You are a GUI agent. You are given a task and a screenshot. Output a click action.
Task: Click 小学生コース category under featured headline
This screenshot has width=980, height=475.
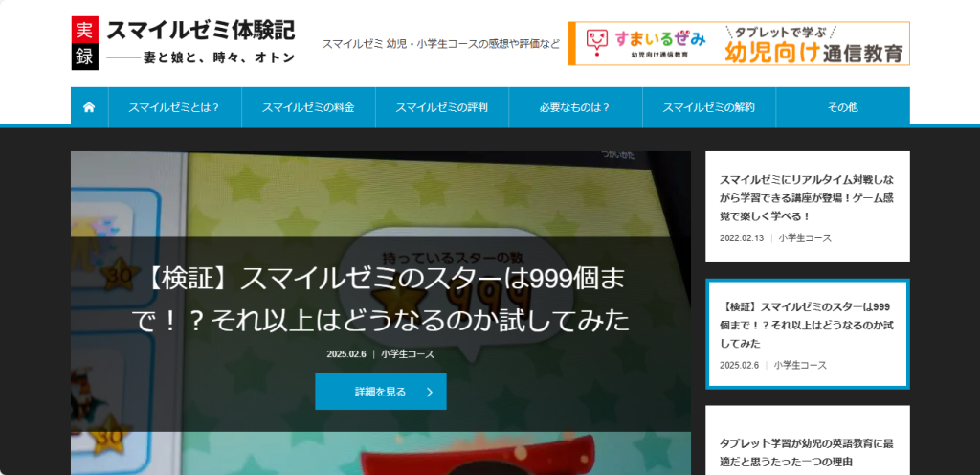click(407, 354)
